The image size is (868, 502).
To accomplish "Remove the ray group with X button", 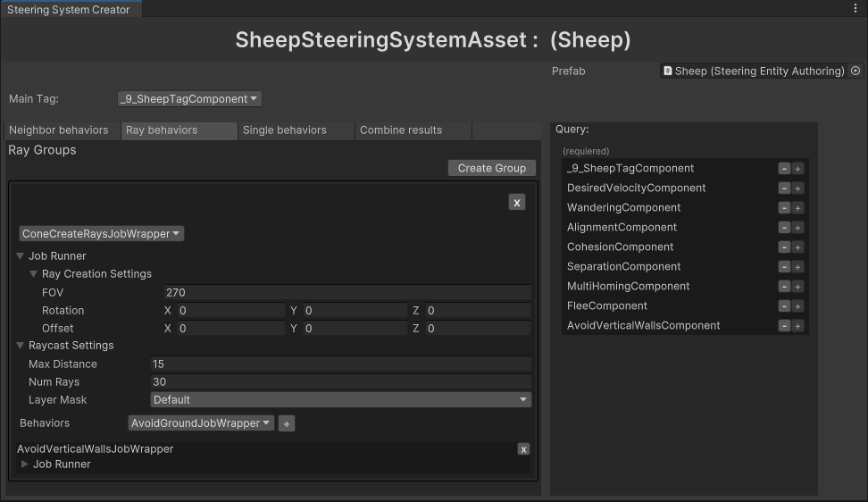I will tap(516, 203).
